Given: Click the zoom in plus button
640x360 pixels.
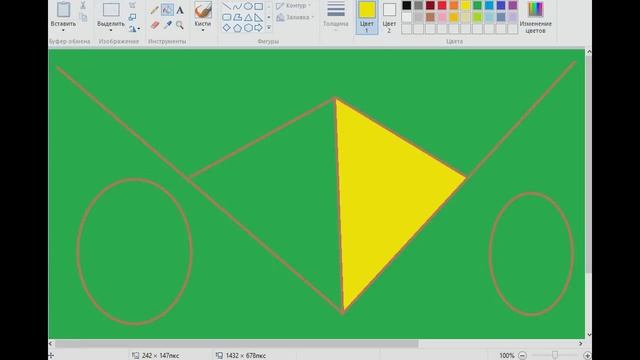Looking at the screenshot, I should point(587,356).
